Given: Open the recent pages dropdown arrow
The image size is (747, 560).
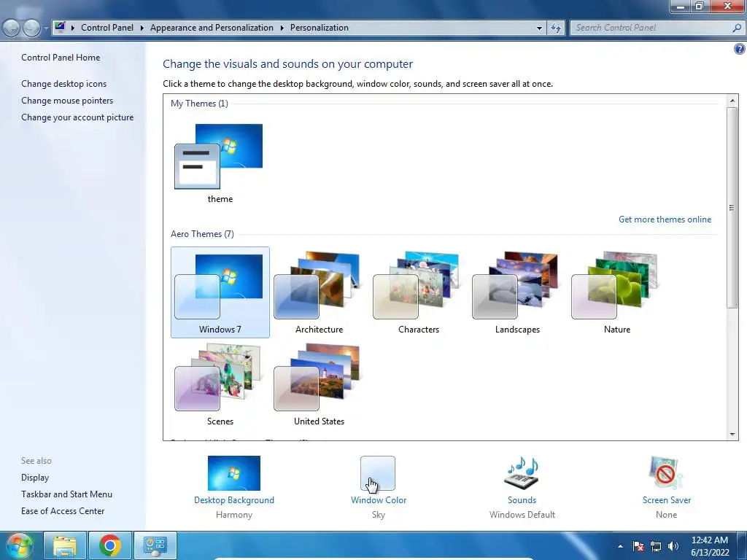Looking at the screenshot, I should coord(46,28).
